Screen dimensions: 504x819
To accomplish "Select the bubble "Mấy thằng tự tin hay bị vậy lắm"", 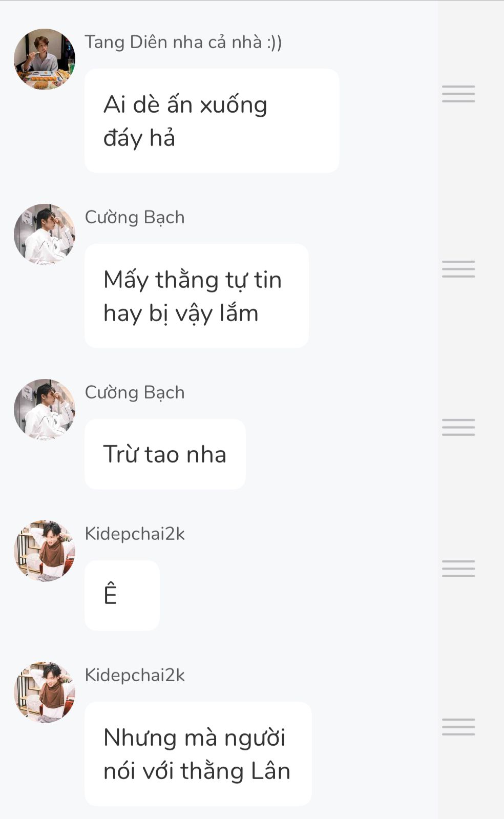I will click(197, 296).
